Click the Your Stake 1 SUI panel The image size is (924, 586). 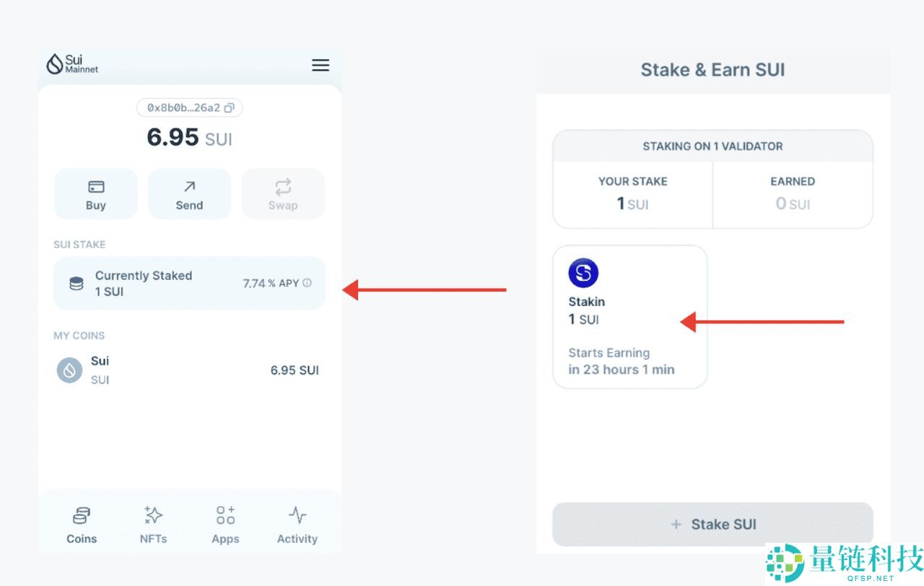[x=632, y=194]
